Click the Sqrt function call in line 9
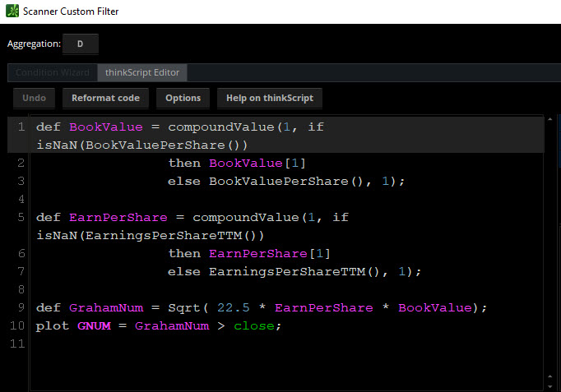The height and width of the screenshot is (392, 561). pos(184,307)
